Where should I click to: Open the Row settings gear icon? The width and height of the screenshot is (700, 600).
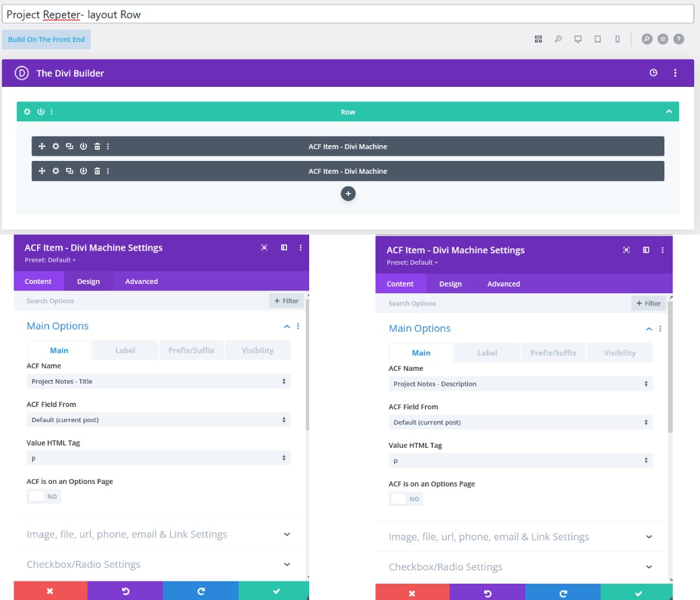[27, 112]
